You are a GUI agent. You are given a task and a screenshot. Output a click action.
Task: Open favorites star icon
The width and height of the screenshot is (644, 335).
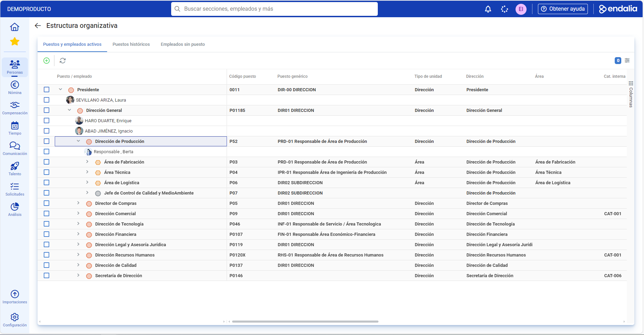pyautogui.click(x=14, y=42)
